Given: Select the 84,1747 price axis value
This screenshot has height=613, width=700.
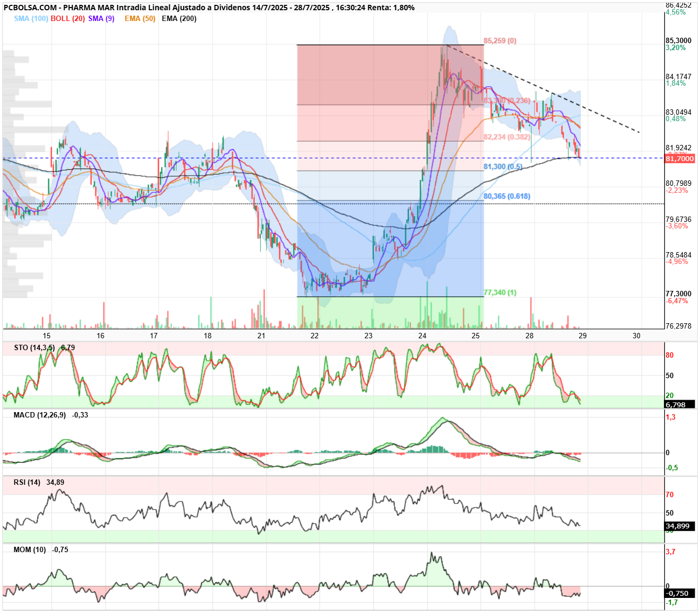Looking at the screenshot, I should click(678, 76).
